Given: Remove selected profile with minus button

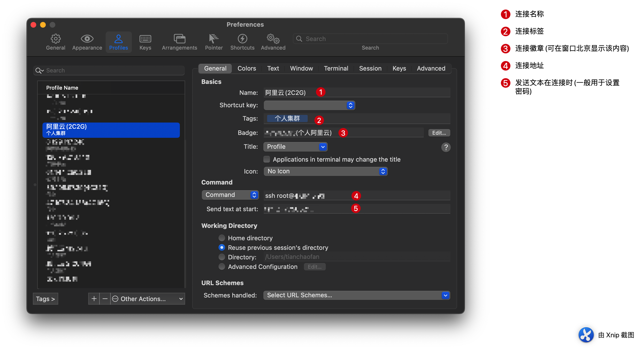Looking at the screenshot, I should (105, 298).
